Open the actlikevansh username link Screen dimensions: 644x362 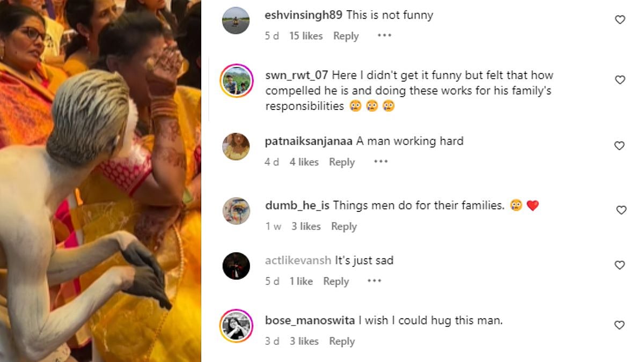click(x=298, y=261)
